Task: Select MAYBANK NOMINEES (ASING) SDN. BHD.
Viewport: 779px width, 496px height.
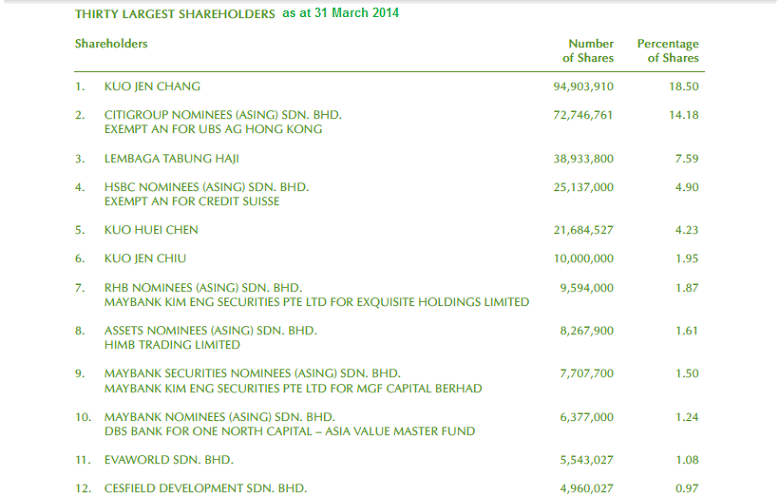Action: coord(220,417)
